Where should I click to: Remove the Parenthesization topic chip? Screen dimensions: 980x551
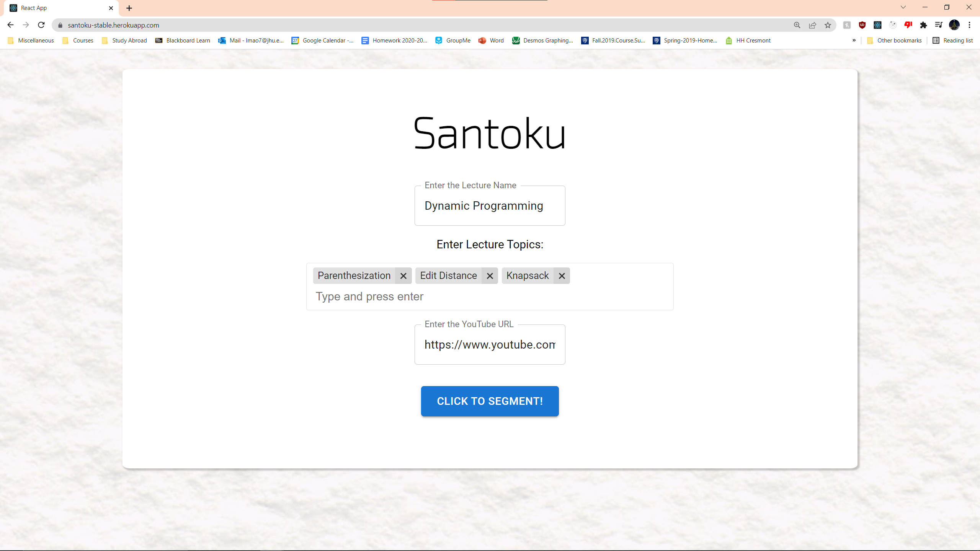[403, 276]
